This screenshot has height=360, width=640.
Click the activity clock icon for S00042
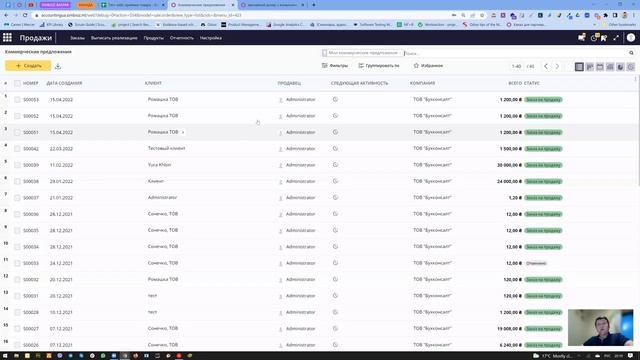[335, 149]
